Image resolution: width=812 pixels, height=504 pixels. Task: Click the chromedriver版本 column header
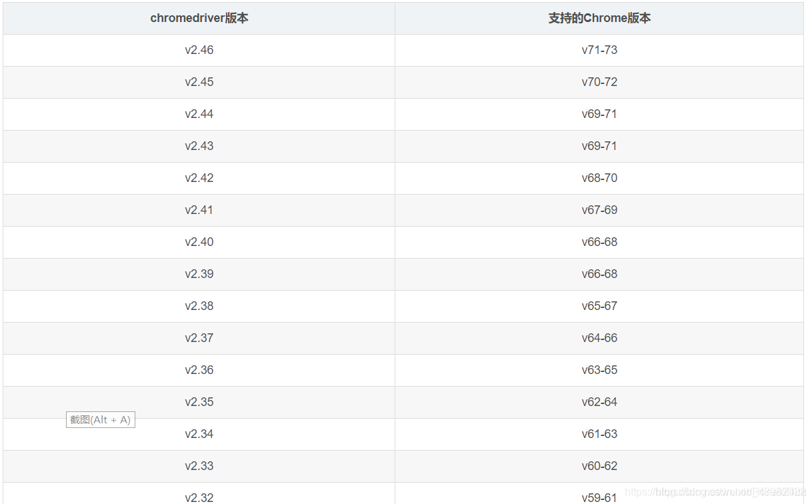click(x=199, y=18)
